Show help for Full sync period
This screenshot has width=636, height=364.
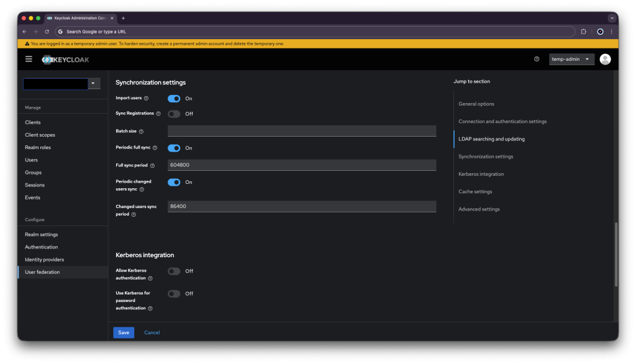[x=152, y=165]
